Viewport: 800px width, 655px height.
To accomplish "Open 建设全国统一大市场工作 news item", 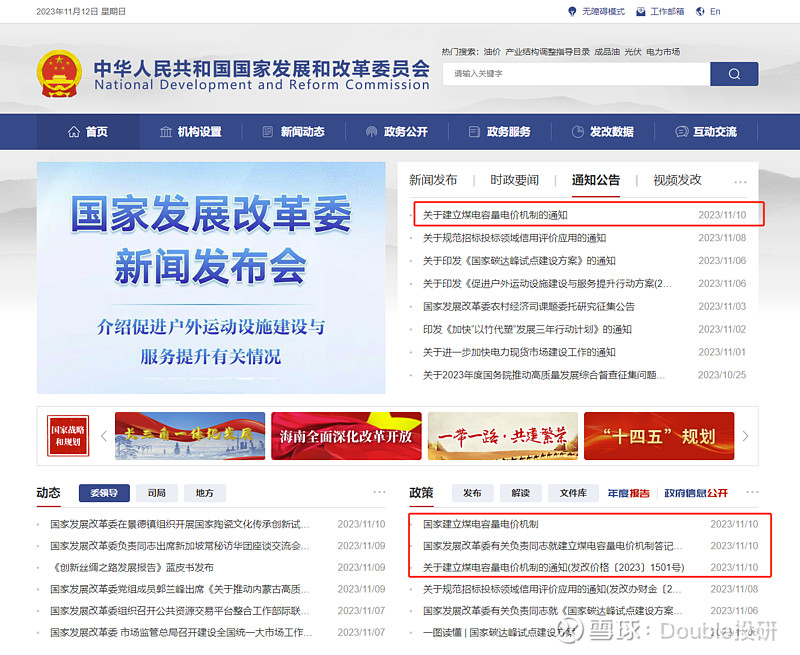I will tap(181, 633).
